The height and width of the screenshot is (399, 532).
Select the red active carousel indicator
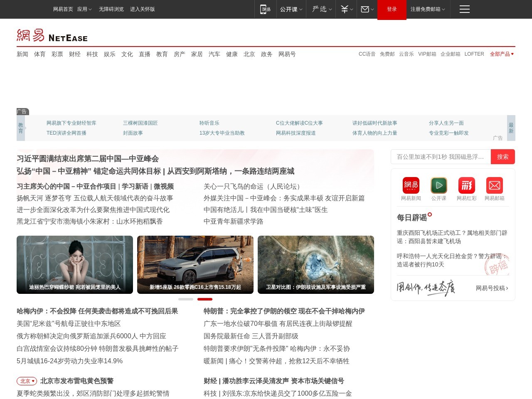click(205, 299)
